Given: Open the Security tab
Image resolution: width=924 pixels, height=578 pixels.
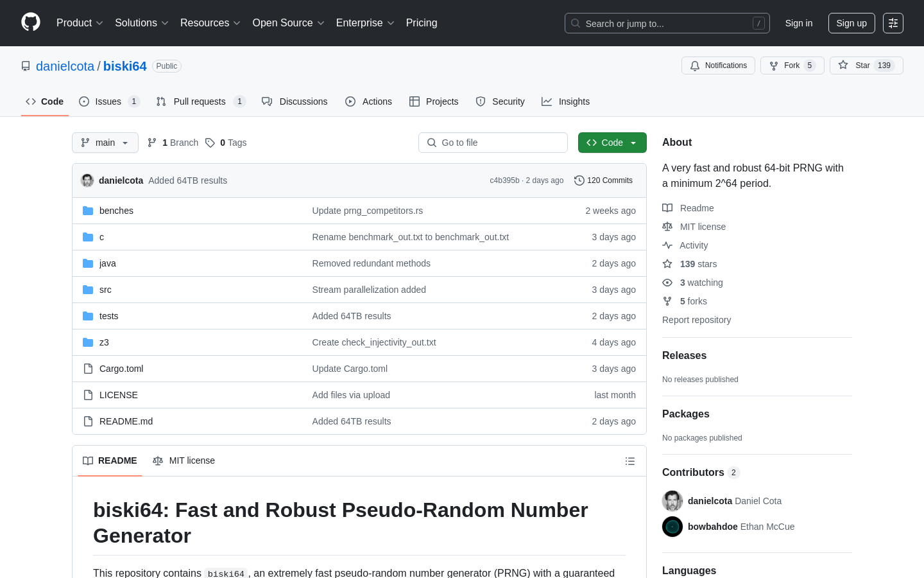Looking at the screenshot, I should tap(501, 101).
